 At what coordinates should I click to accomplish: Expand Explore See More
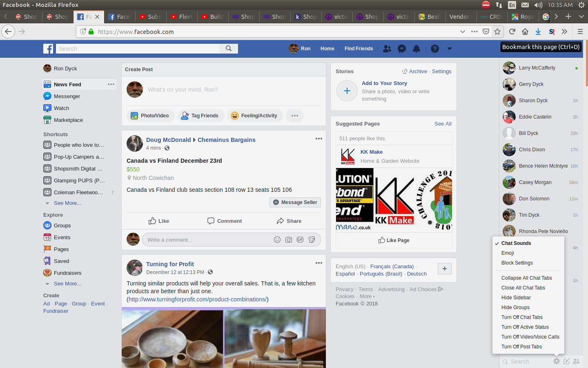tap(67, 283)
